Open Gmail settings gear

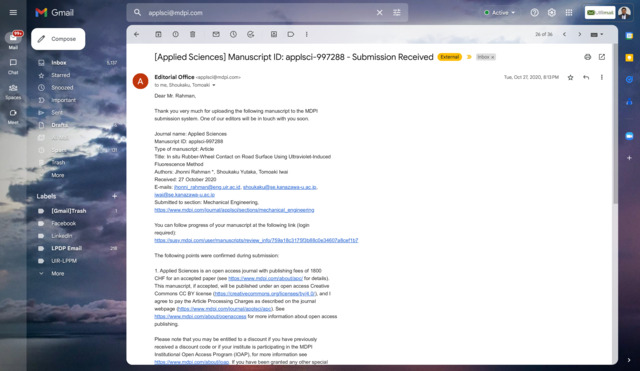click(x=551, y=13)
